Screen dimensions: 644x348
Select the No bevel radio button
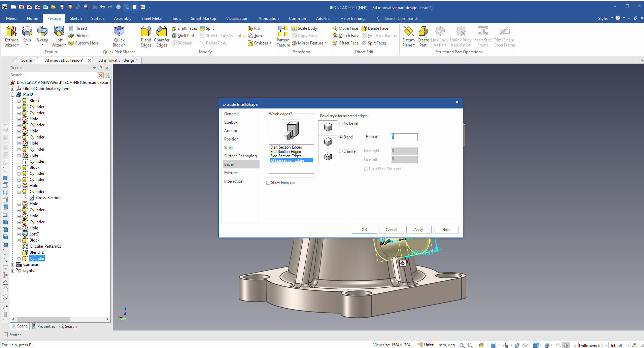pyautogui.click(x=341, y=124)
